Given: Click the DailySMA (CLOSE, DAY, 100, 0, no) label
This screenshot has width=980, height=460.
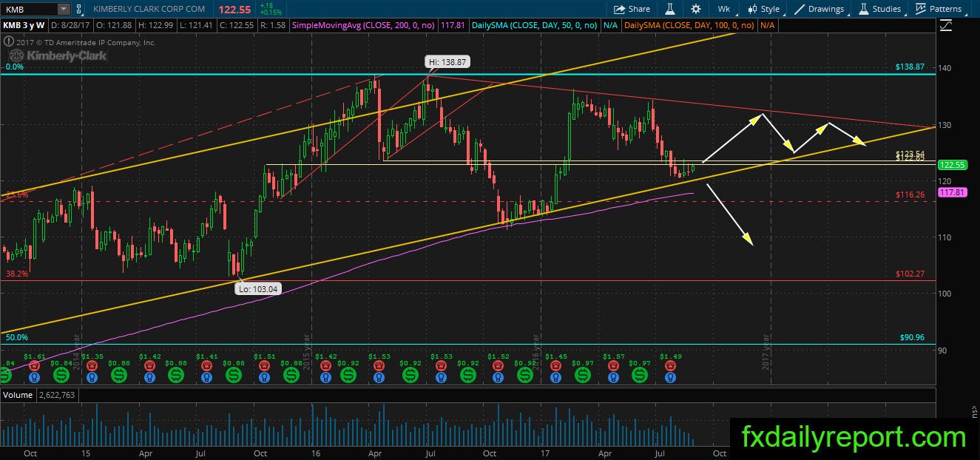Looking at the screenshot, I should click(x=689, y=25).
